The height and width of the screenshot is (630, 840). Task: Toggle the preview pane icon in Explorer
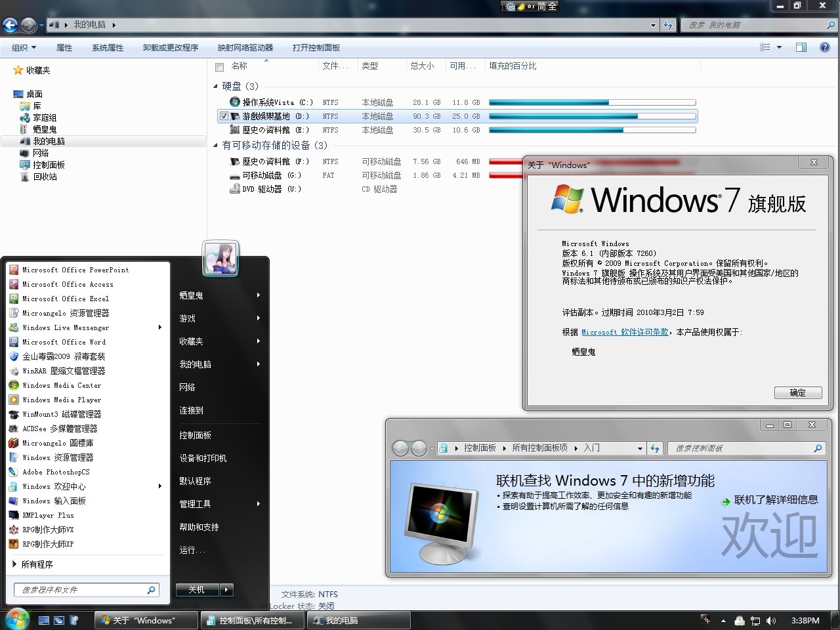pos(801,47)
